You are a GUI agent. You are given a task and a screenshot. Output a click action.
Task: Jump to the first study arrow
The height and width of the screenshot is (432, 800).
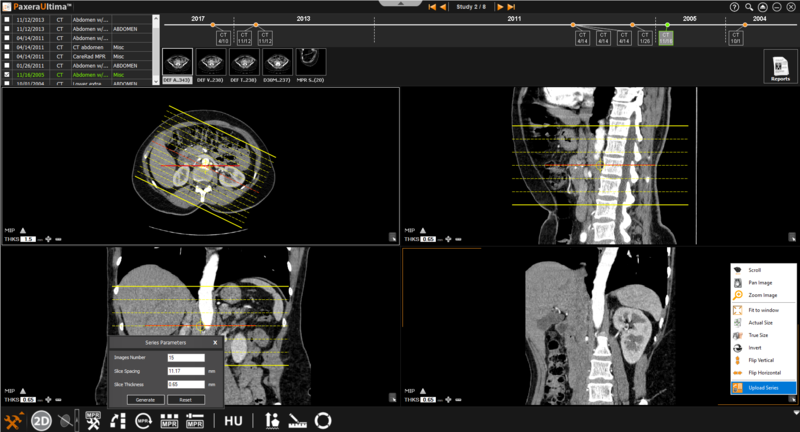(x=431, y=7)
